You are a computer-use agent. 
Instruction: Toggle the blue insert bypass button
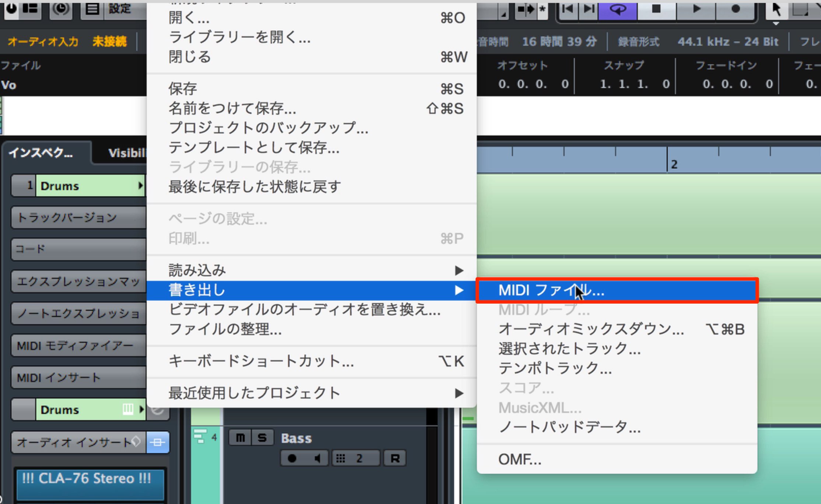tap(158, 442)
